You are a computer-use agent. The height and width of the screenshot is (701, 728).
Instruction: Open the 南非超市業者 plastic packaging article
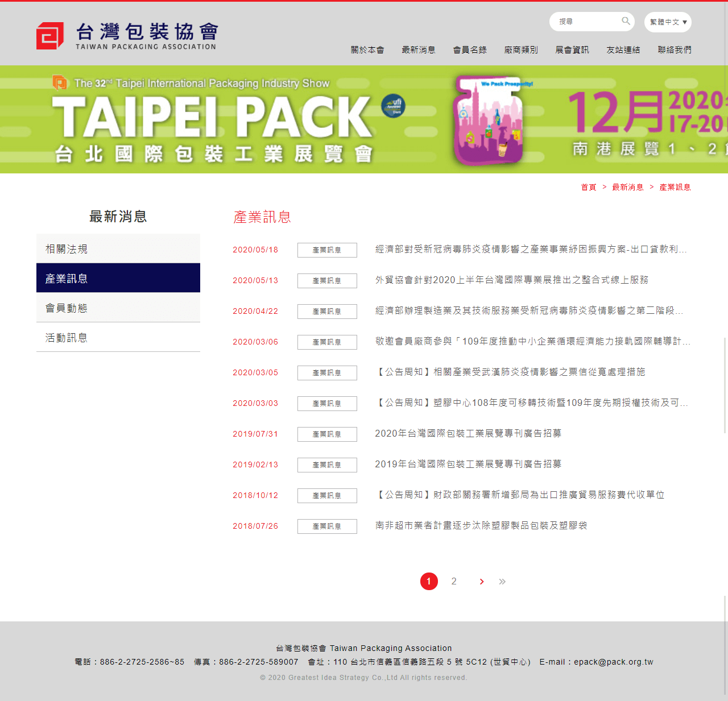click(481, 525)
